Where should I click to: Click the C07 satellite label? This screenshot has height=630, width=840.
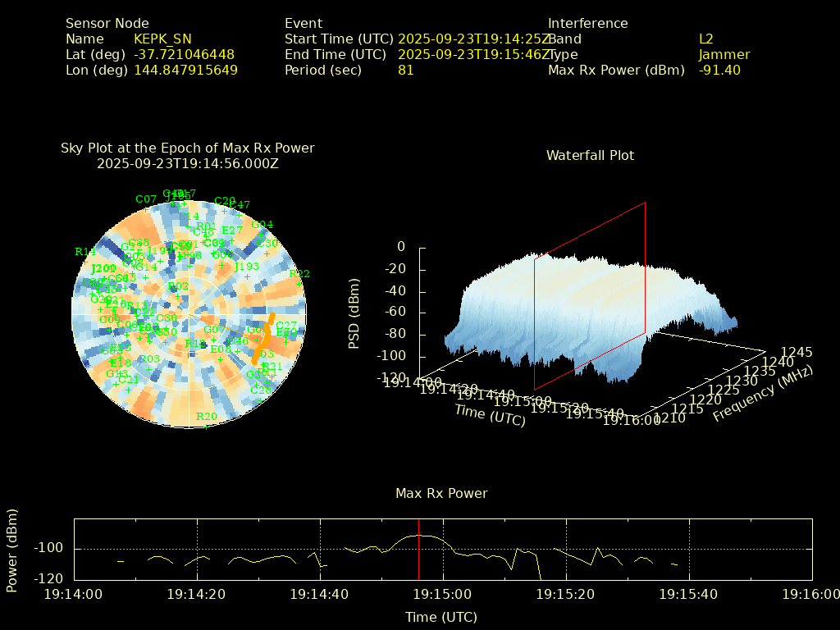(146, 199)
